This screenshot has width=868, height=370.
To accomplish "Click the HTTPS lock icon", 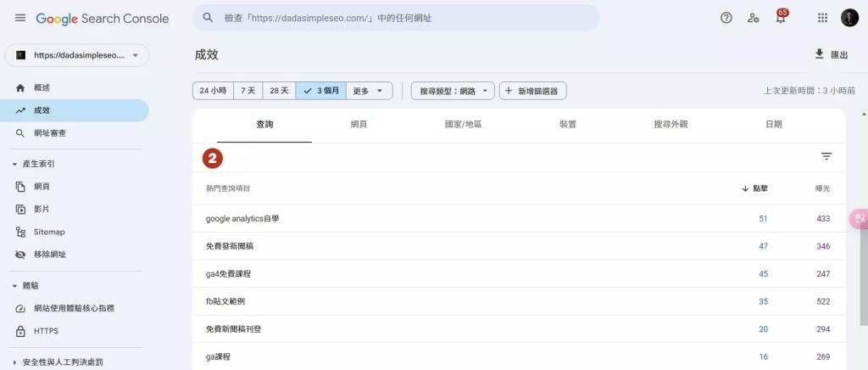I will (20, 331).
